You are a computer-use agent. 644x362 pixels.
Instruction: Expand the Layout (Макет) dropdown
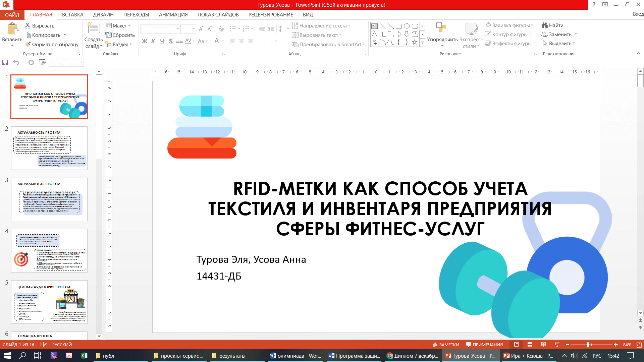click(118, 26)
